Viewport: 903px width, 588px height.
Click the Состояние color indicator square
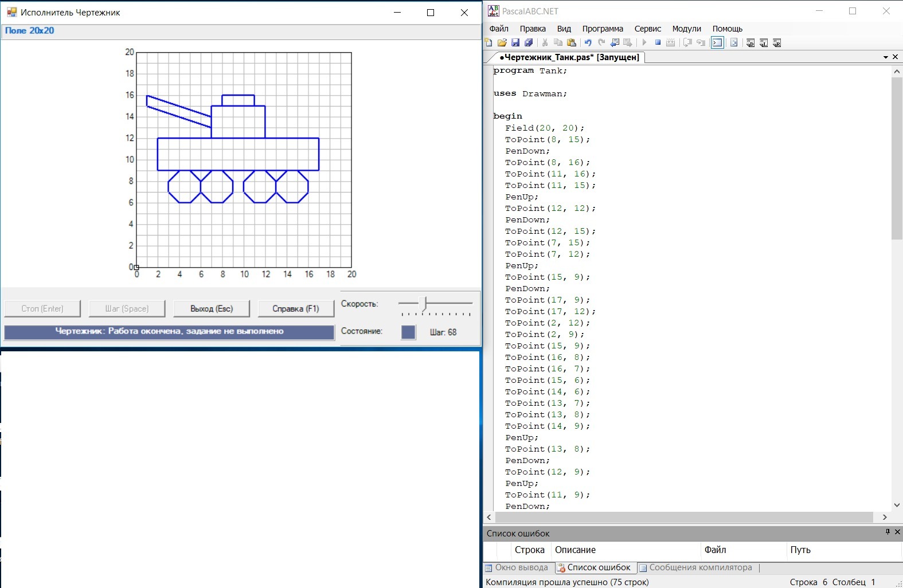pos(408,332)
